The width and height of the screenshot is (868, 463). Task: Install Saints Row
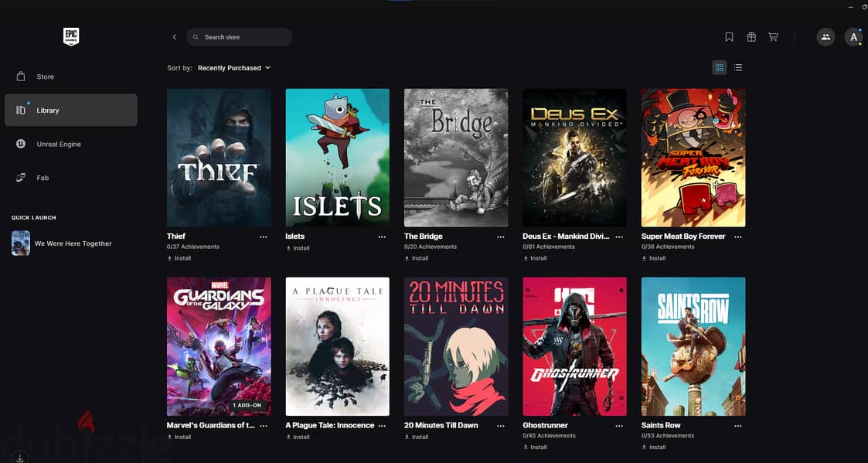tap(653, 447)
